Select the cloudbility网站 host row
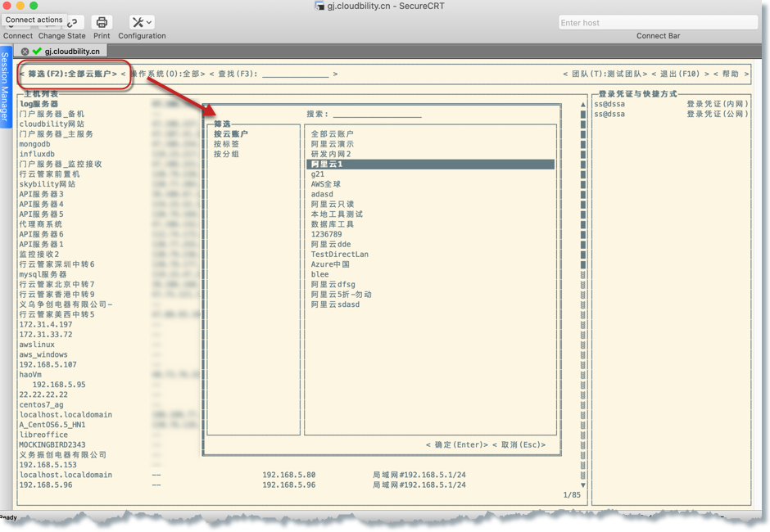Screen dimensions: 770x532 point(52,124)
